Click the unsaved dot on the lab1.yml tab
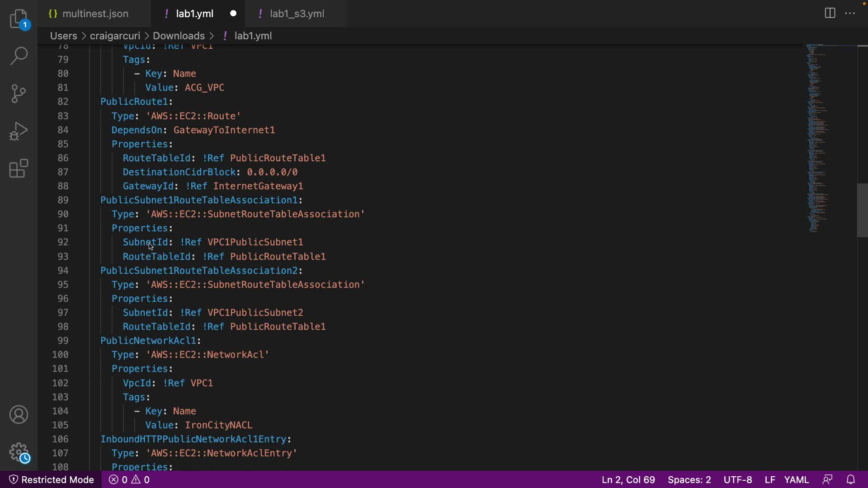This screenshot has width=868, height=488. [233, 14]
